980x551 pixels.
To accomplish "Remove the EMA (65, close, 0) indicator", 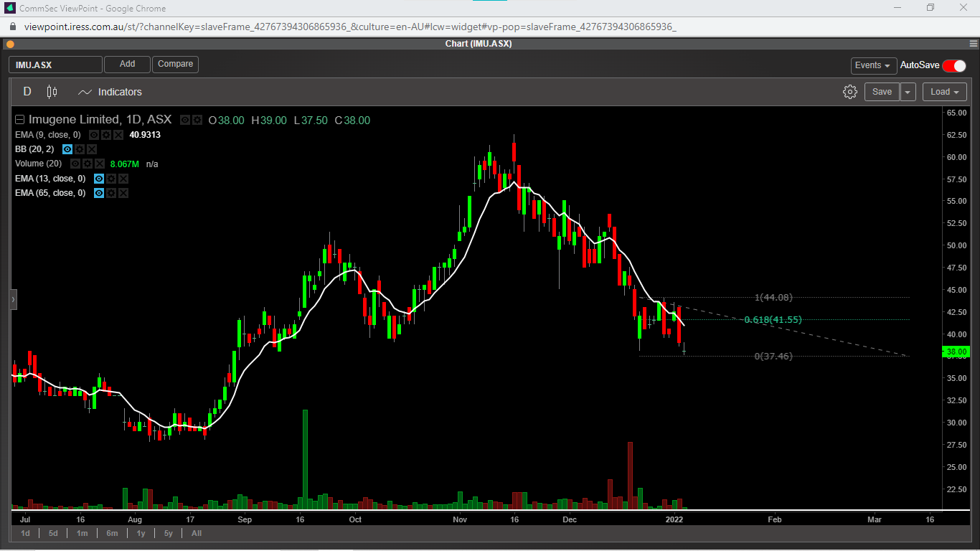I will pos(123,193).
